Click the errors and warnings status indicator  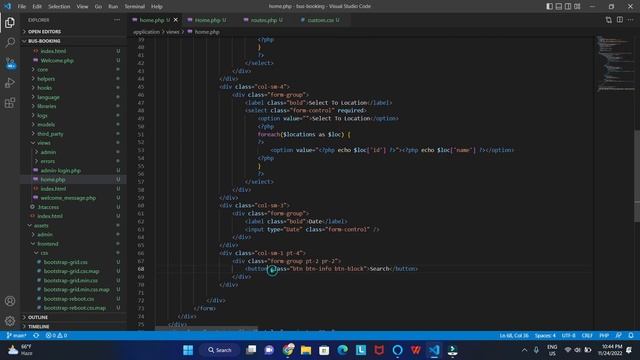pyautogui.click(x=56, y=336)
